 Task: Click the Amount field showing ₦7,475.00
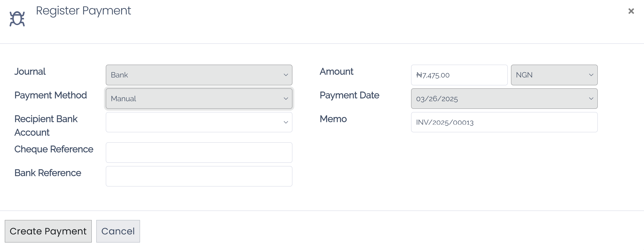click(459, 75)
